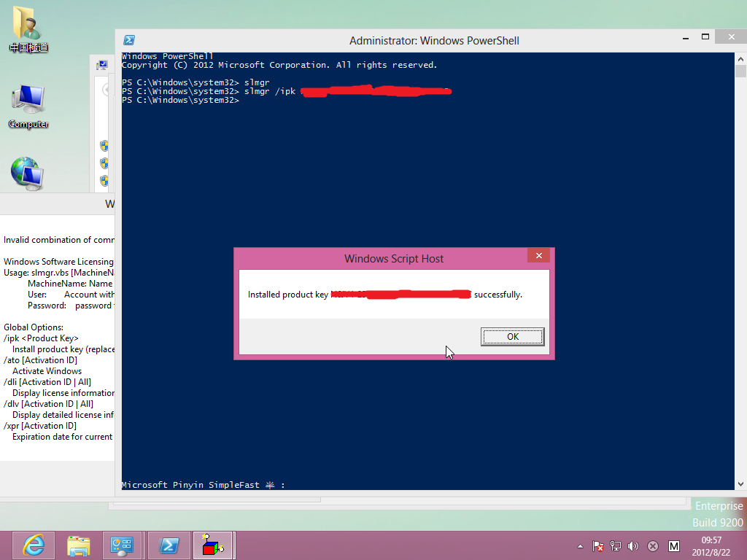The height and width of the screenshot is (560, 747).
Task: Click the circled X tray icon
Action: point(653,546)
